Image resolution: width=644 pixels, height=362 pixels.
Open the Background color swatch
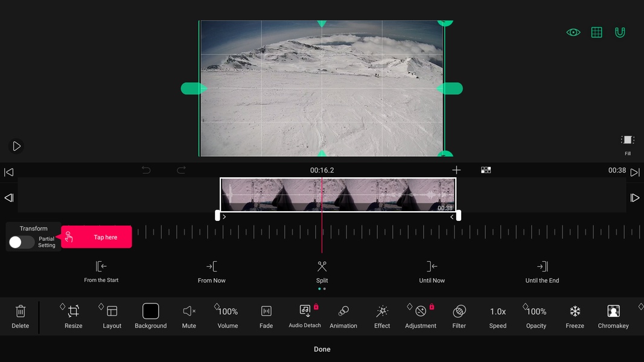pos(151,311)
